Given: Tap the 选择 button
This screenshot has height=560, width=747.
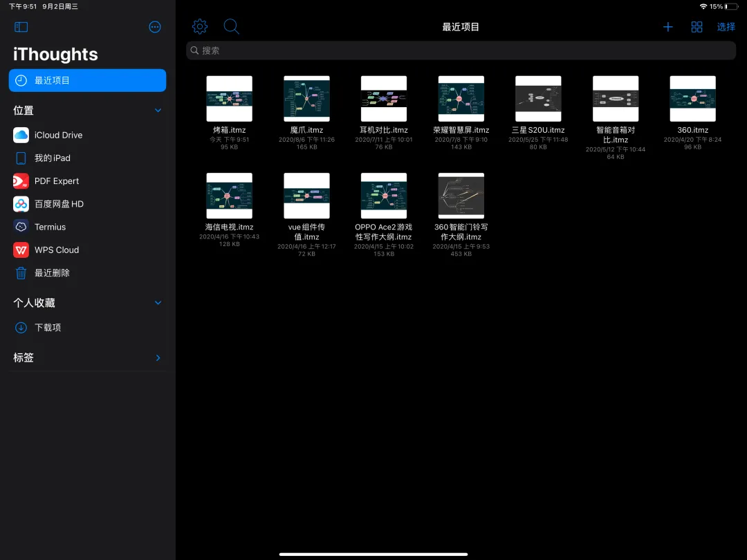Looking at the screenshot, I should click(x=726, y=27).
